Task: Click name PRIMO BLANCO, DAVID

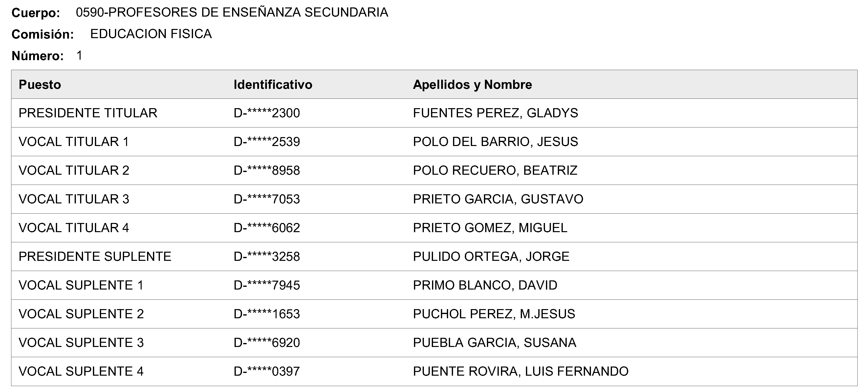Action: point(485,285)
